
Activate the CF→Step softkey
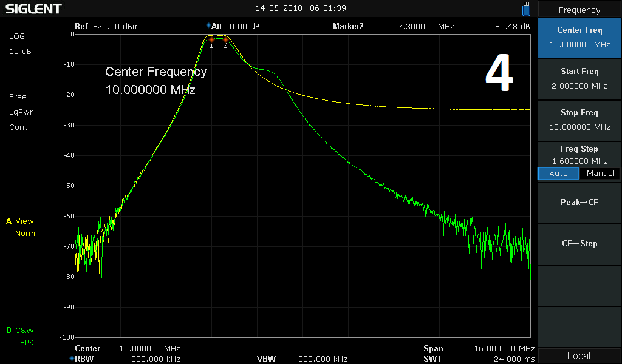click(579, 244)
